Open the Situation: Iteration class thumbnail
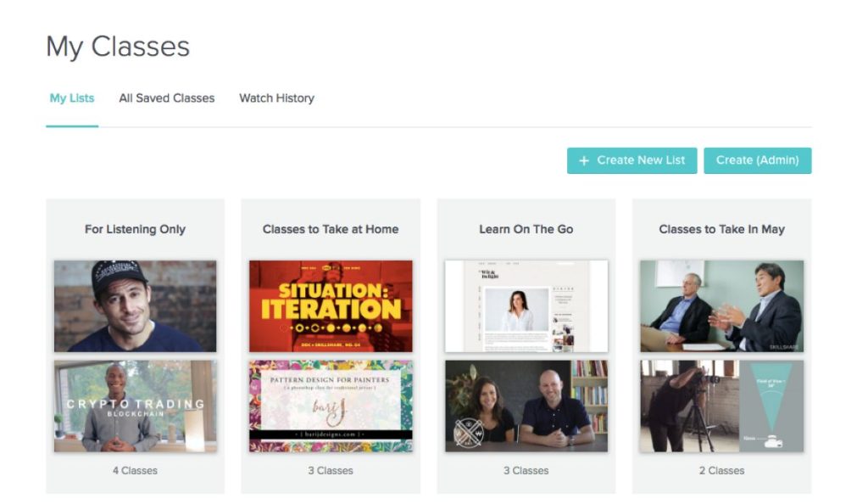This screenshot has height=504, width=868. pyautogui.click(x=331, y=305)
